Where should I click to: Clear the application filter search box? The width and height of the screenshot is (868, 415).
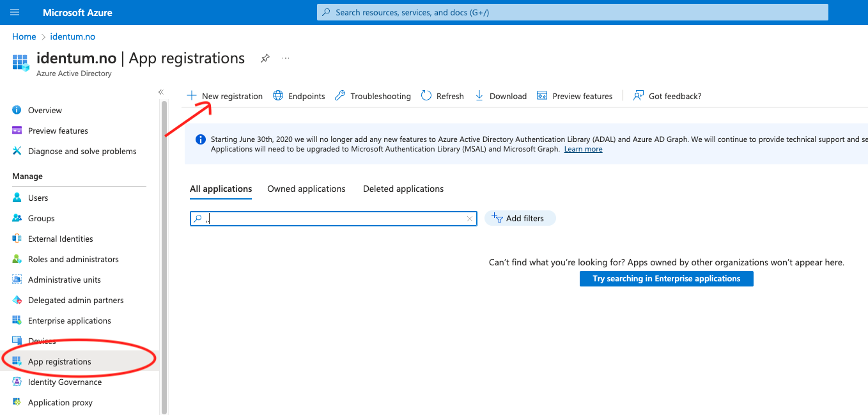[x=470, y=219]
